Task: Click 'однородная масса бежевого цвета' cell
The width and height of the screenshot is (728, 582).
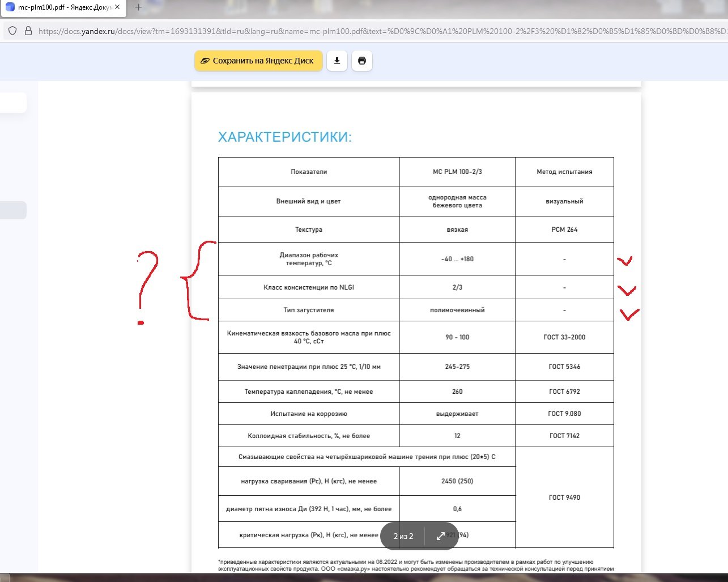Action: (x=457, y=201)
